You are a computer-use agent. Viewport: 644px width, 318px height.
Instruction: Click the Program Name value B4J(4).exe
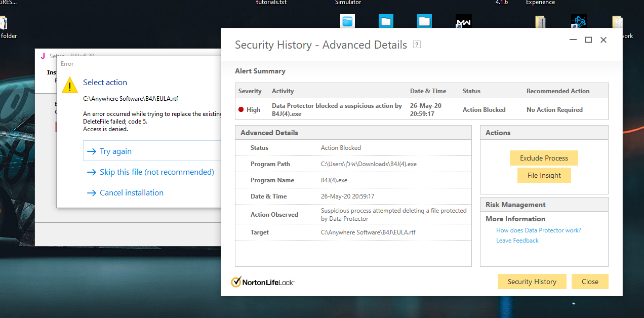[334, 180]
